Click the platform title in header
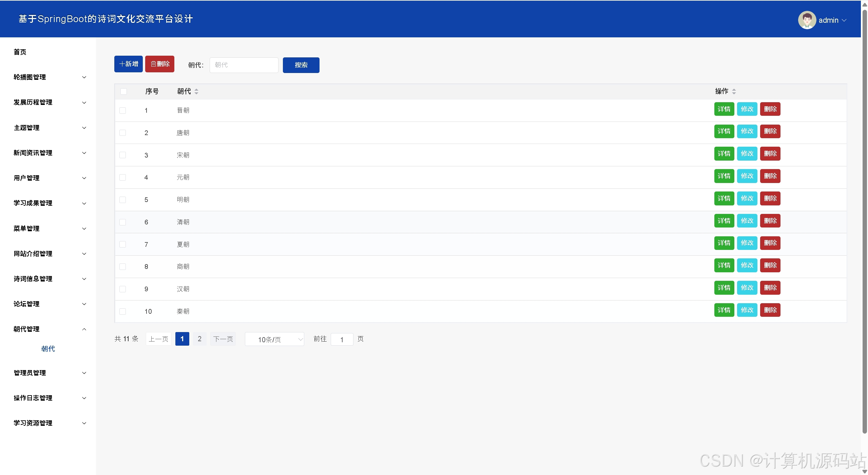The height and width of the screenshot is (475, 868). point(106,19)
